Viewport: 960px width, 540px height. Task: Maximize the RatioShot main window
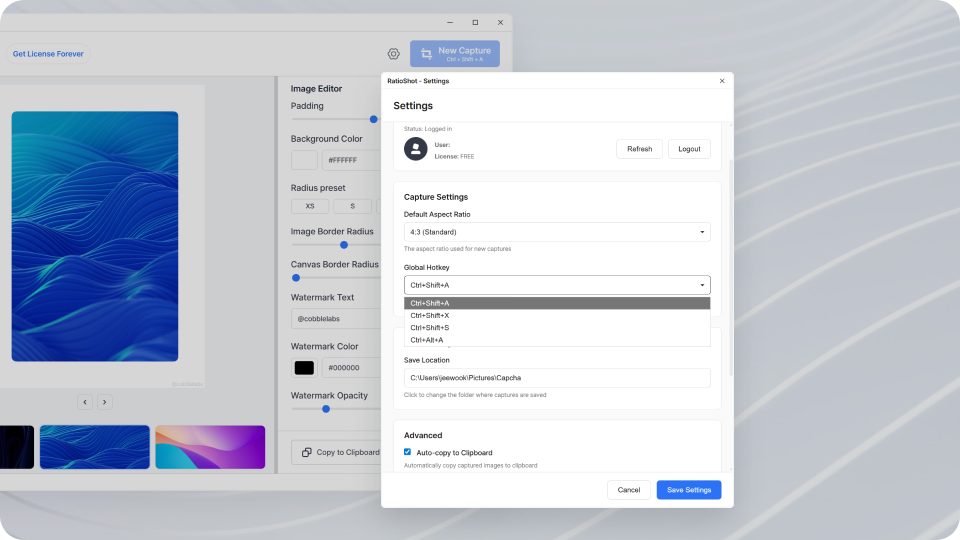pyautogui.click(x=475, y=23)
